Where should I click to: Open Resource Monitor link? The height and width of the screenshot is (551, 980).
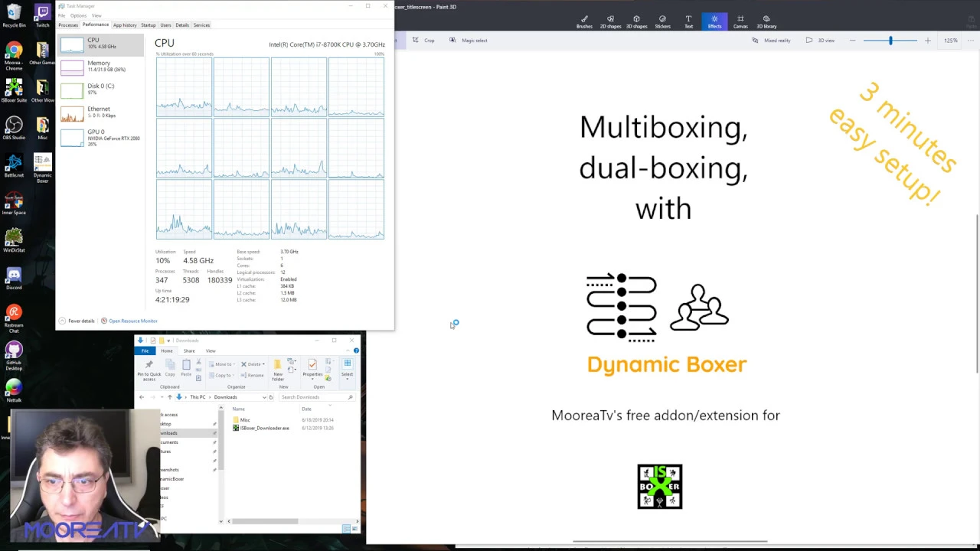(129, 321)
